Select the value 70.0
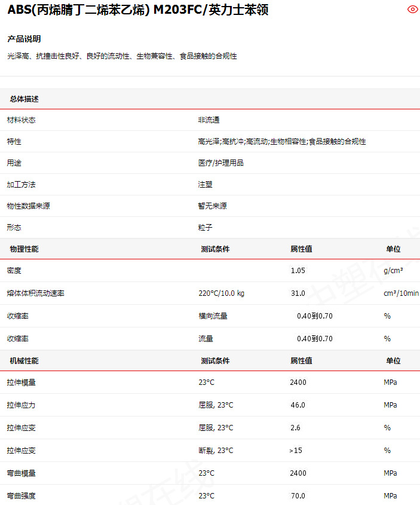 (x=298, y=496)
